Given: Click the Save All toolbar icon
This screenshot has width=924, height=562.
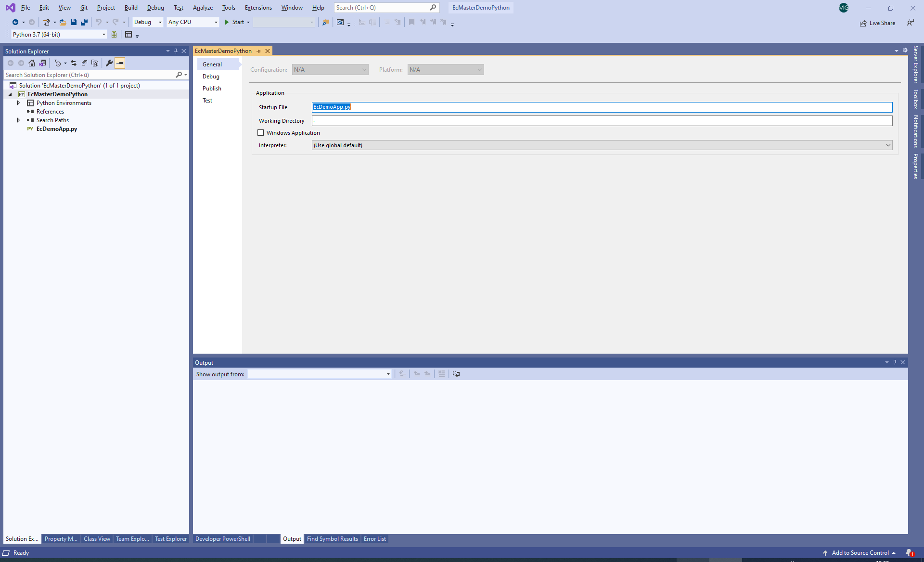Looking at the screenshot, I should (84, 22).
